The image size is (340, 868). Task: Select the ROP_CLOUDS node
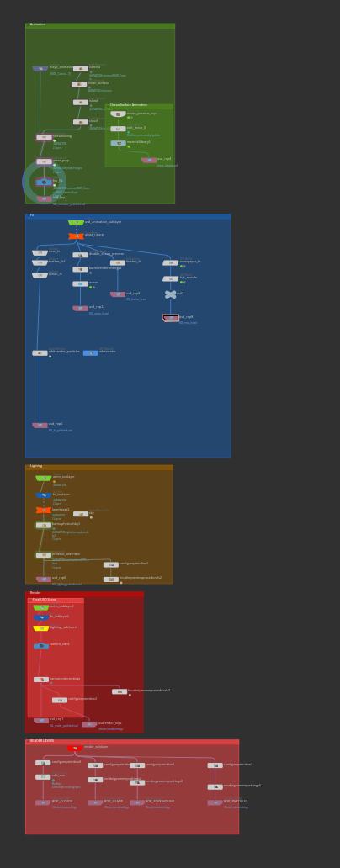(x=43, y=802)
